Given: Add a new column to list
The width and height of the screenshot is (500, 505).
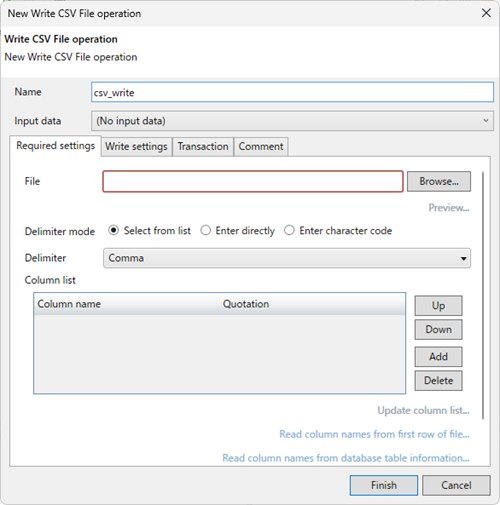Looking at the screenshot, I should click(x=438, y=357).
